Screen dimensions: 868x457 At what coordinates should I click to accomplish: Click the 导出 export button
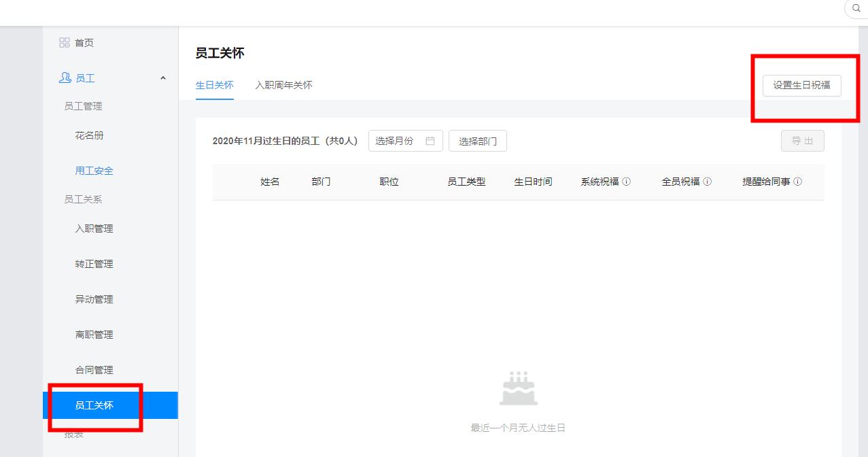pyautogui.click(x=803, y=141)
